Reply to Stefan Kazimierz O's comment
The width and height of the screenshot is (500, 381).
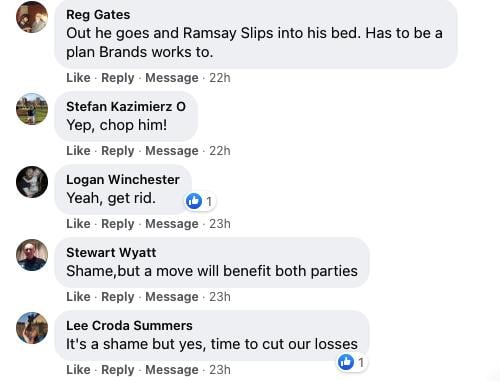click(x=118, y=151)
